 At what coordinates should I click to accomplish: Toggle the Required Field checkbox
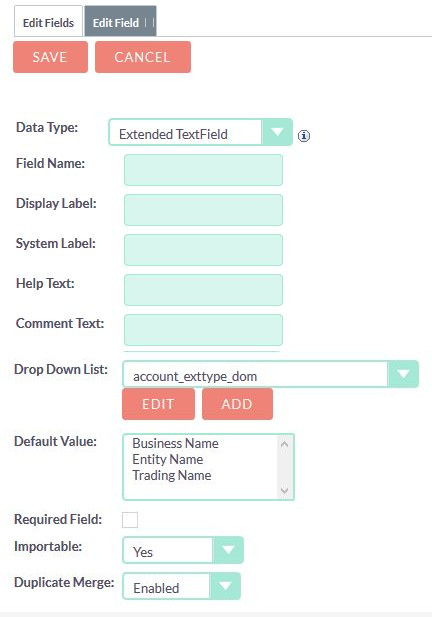pos(130,519)
